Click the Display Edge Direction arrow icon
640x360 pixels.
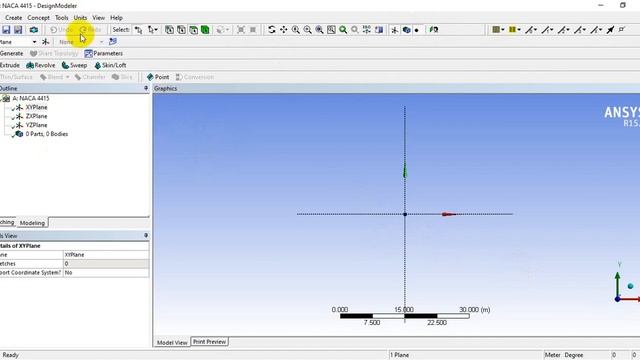point(610,30)
